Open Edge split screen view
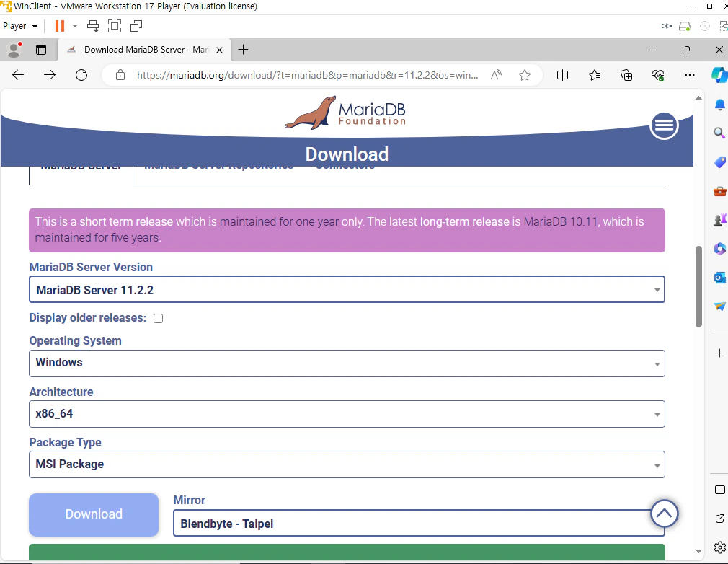 562,75
